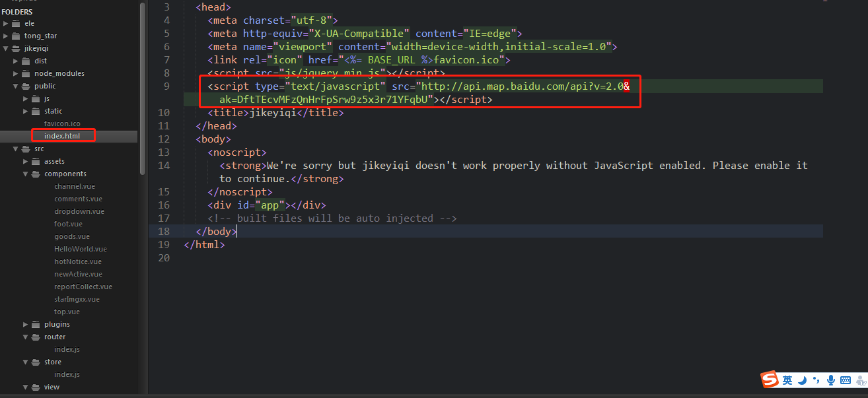Collapse the jikeyiqi folder arrow
The width and height of the screenshot is (868, 398).
[6, 48]
